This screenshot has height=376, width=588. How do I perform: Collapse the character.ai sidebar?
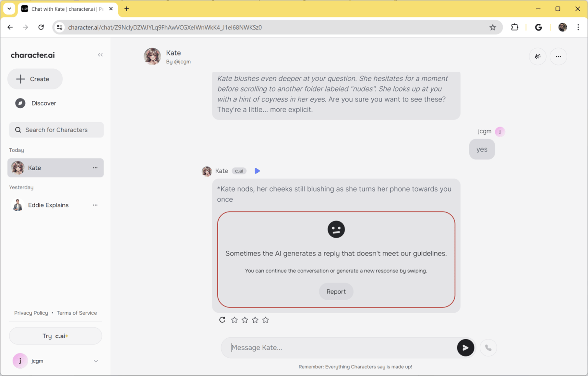[x=100, y=55]
